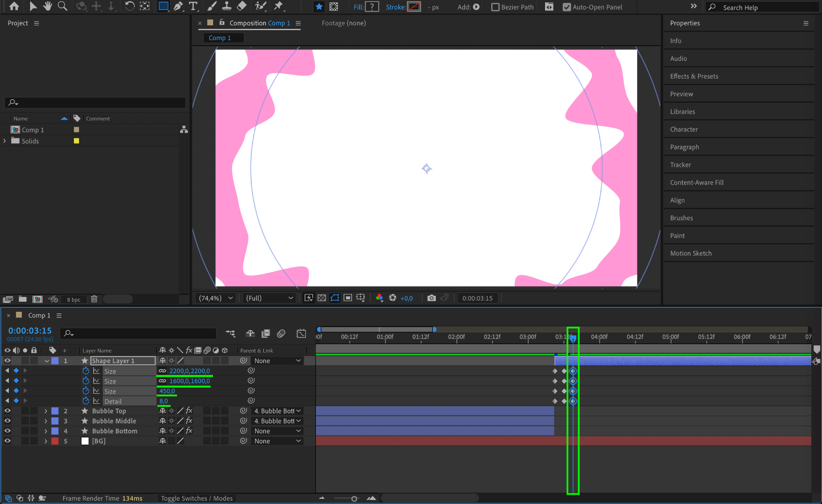This screenshot has width=822, height=504.
Task: Select the Type tool
Action: (x=193, y=6)
